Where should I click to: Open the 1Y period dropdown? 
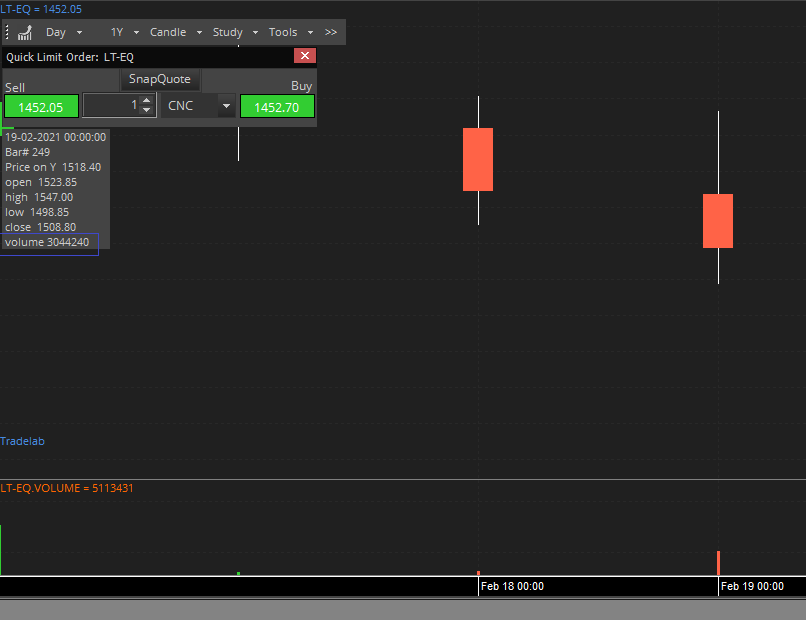(125, 32)
